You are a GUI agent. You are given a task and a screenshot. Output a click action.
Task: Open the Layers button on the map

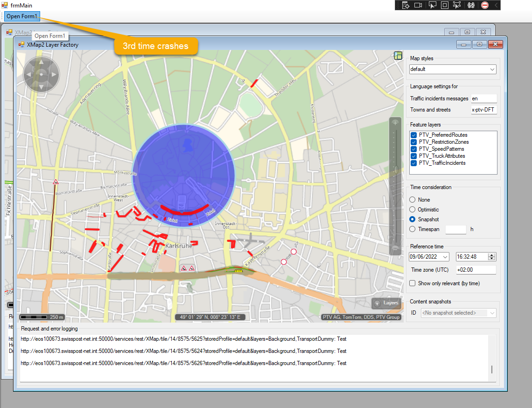coord(386,303)
